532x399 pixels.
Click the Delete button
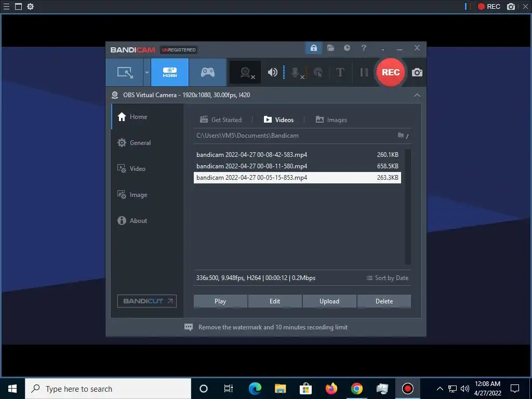pos(384,301)
